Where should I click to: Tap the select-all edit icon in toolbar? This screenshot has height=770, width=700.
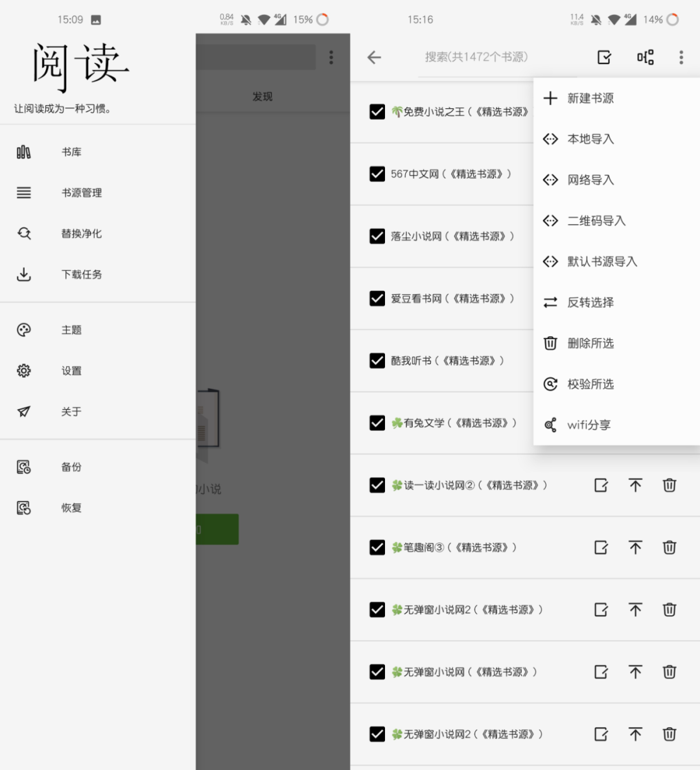click(604, 58)
